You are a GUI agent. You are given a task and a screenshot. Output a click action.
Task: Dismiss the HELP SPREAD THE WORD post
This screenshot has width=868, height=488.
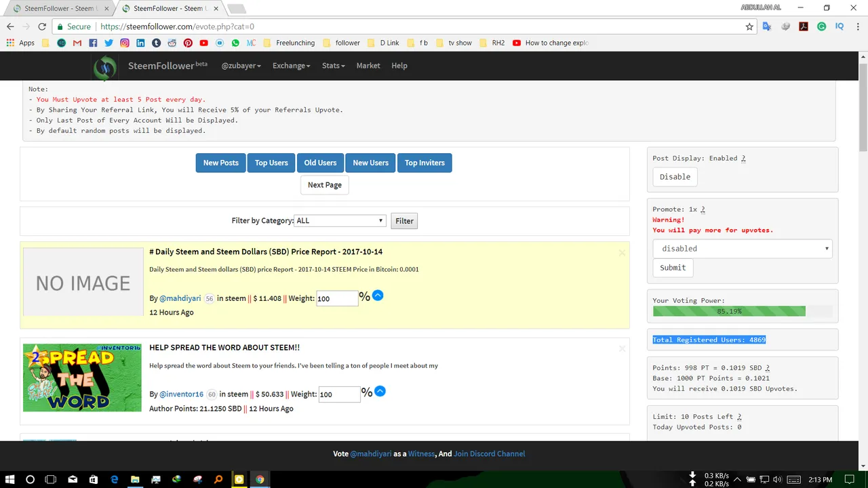coord(621,349)
